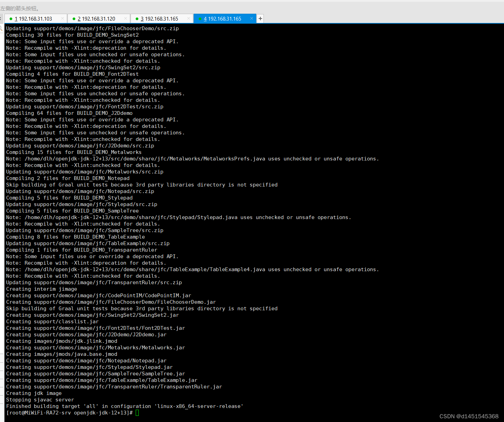
Task: Click the 'Creating interim jimage' line
Action: pyautogui.click(x=41, y=289)
